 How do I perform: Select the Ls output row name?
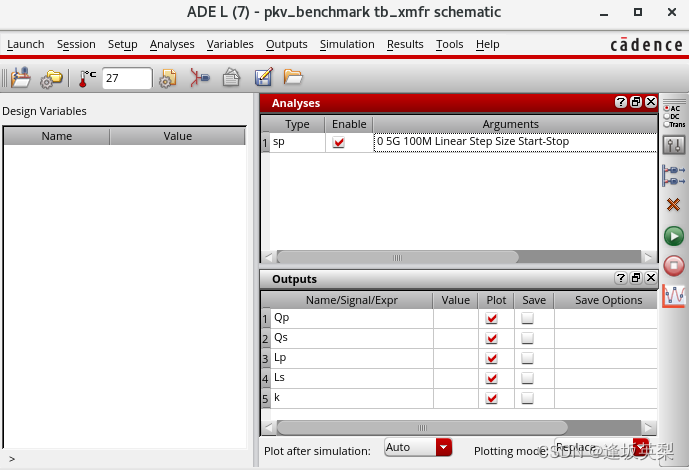tap(352, 378)
